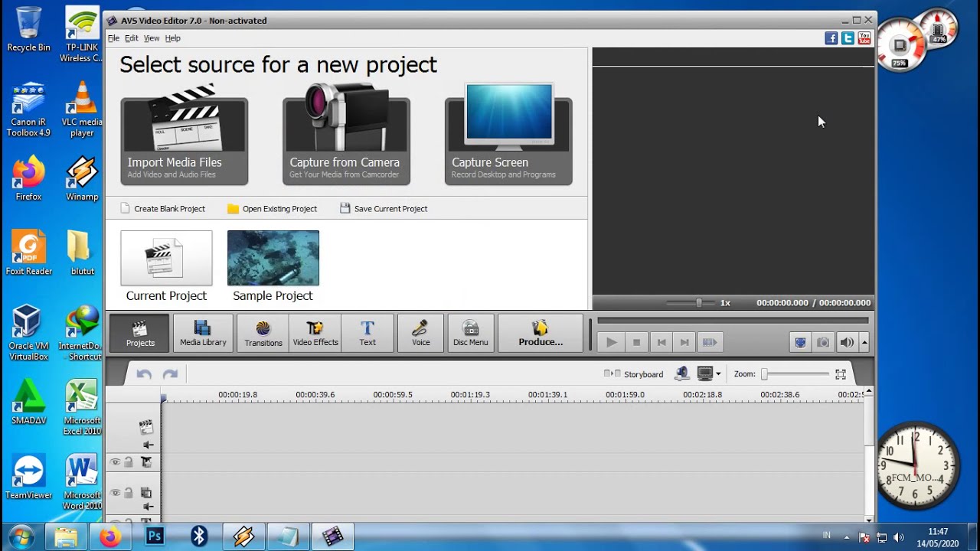Image resolution: width=980 pixels, height=551 pixels.
Task: Click Create Blank Project
Action: [162, 208]
